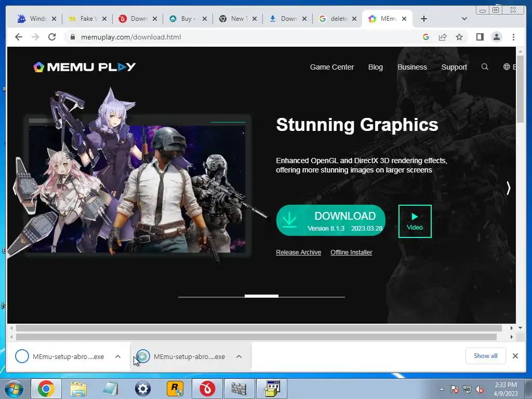Show all downloads
Image resolution: width=532 pixels, height=399 pixels.
486,356
